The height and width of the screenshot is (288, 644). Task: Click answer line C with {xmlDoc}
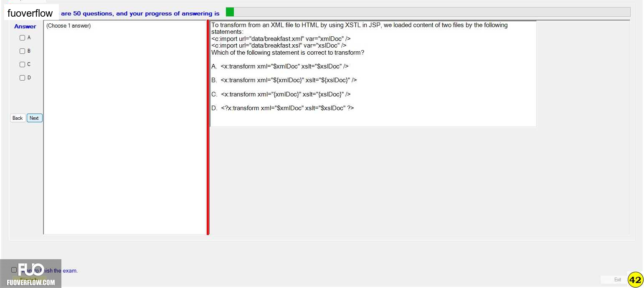(281, 94)
